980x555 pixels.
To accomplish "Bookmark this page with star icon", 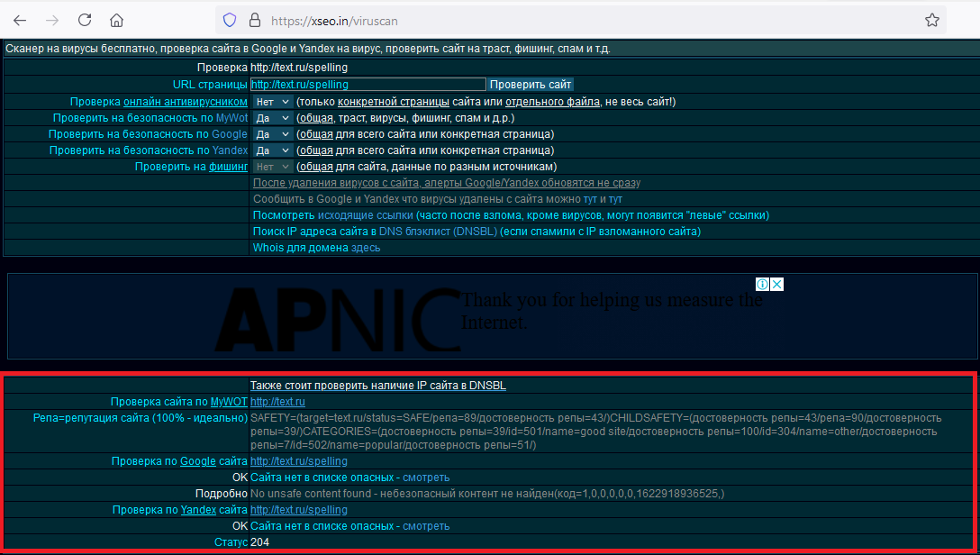I will (x=932, y=20).
